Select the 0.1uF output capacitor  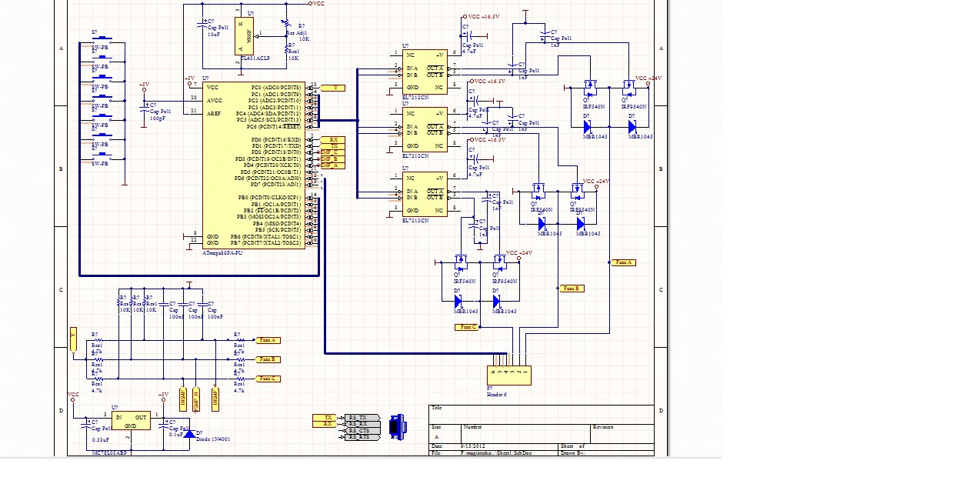163,424
